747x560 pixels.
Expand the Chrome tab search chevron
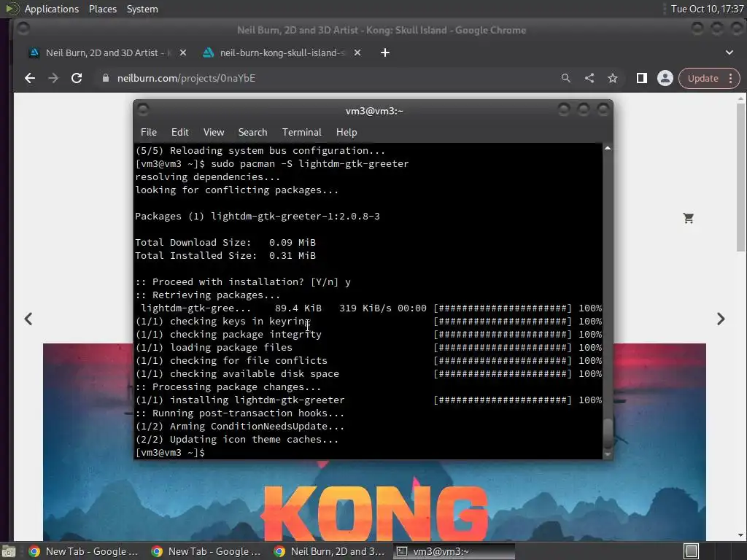coord(729,52)
